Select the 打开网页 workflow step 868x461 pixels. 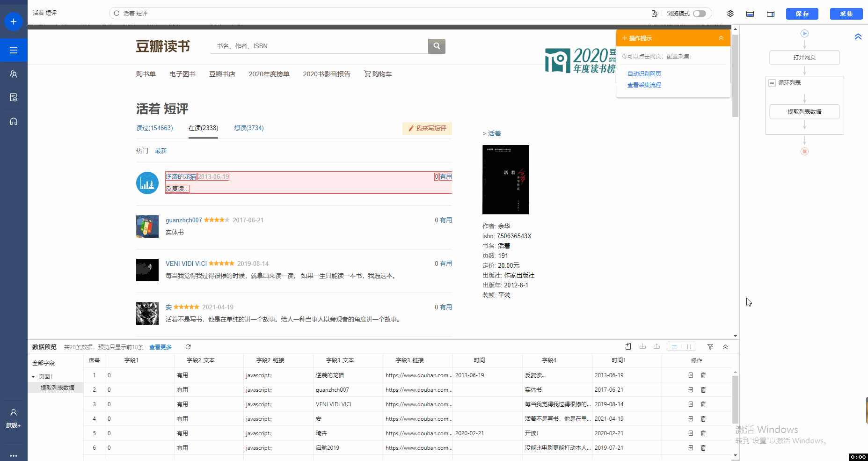(804, 57)
